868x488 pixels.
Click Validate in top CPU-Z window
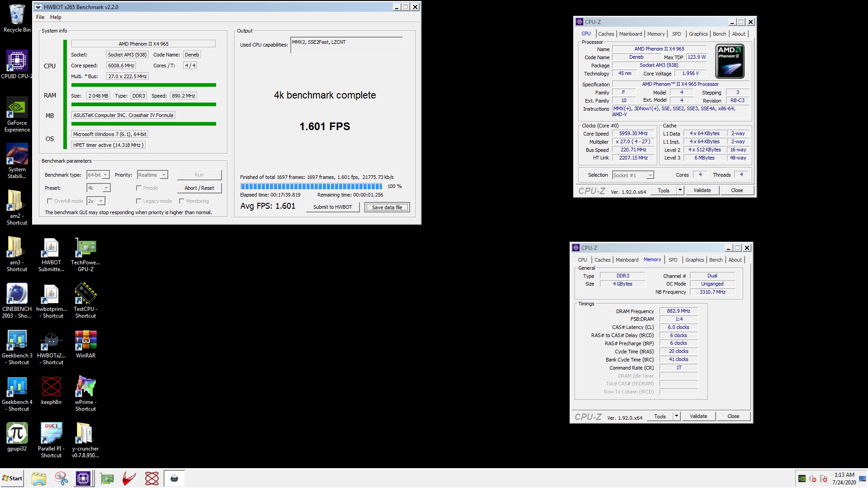click(702, 190)
